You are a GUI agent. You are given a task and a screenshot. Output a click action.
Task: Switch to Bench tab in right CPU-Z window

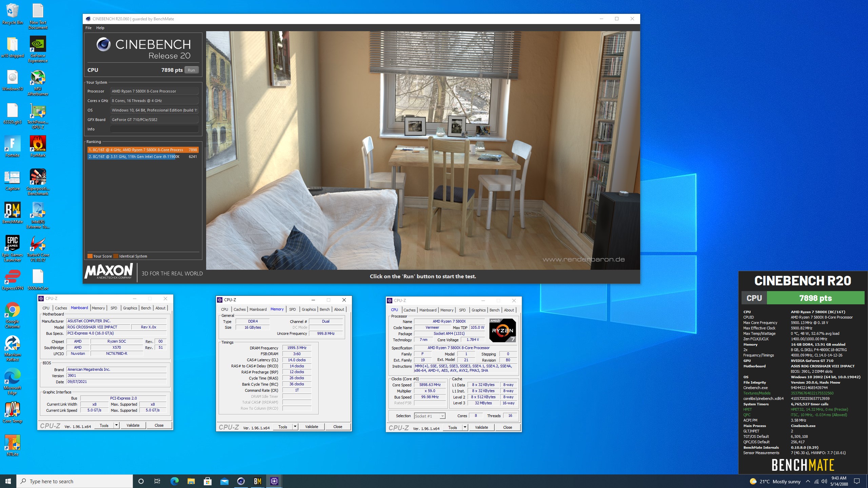click(x=494, y=310)
